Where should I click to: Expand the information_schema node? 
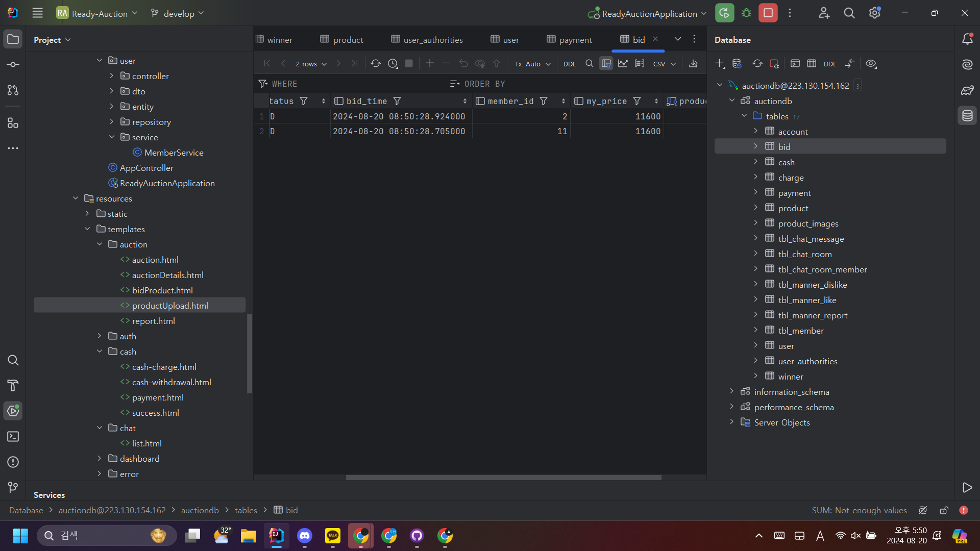click(x=731, y=391)
